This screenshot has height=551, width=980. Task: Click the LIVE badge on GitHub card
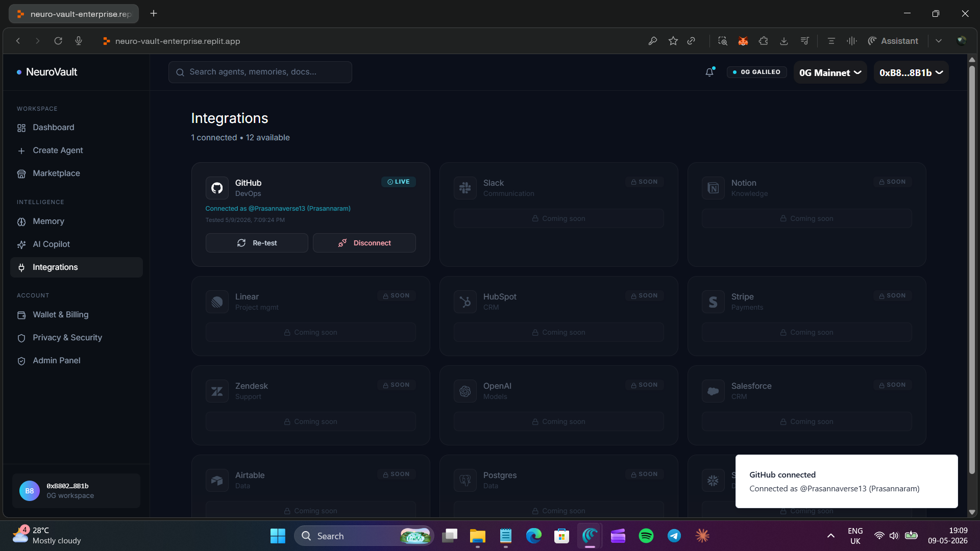[x=399, y=182]
